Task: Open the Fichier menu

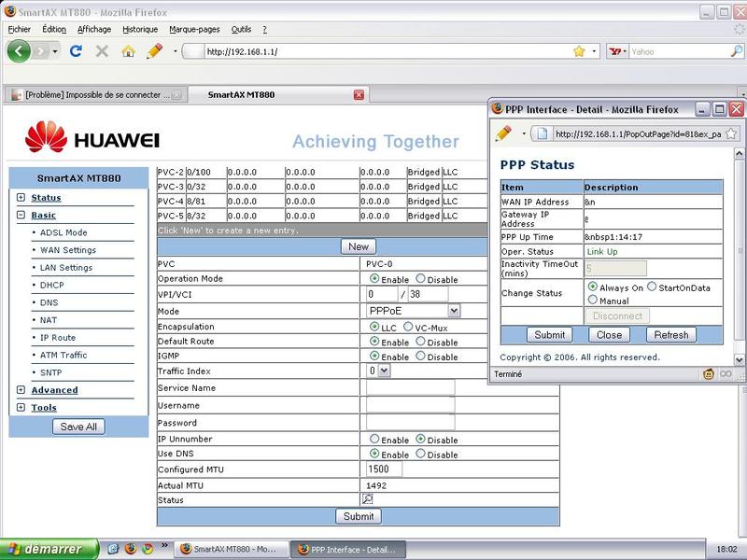Action: tap(19, 29)
